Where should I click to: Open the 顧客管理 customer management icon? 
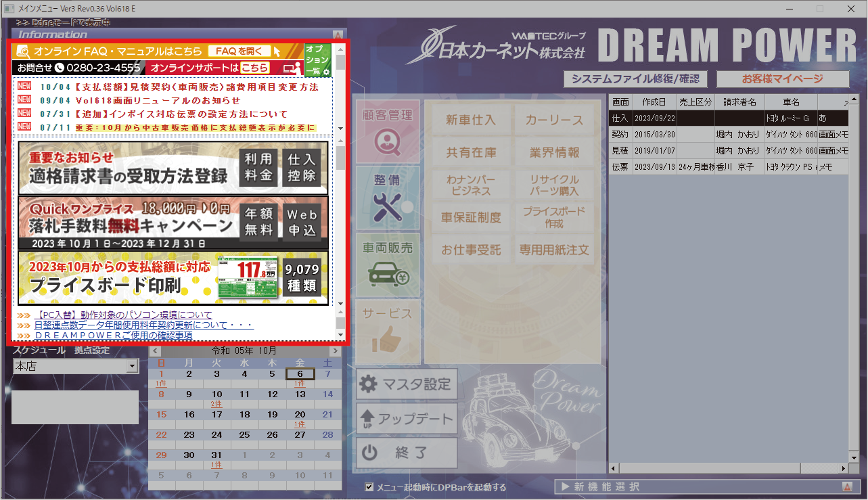click(388, 131)
